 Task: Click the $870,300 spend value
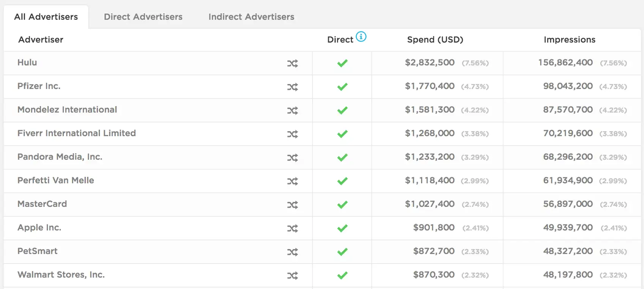pos(434,275)
